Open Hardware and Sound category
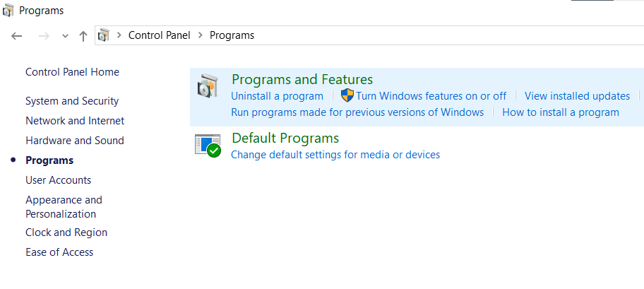644x289 pixels. tap(75, 141)
